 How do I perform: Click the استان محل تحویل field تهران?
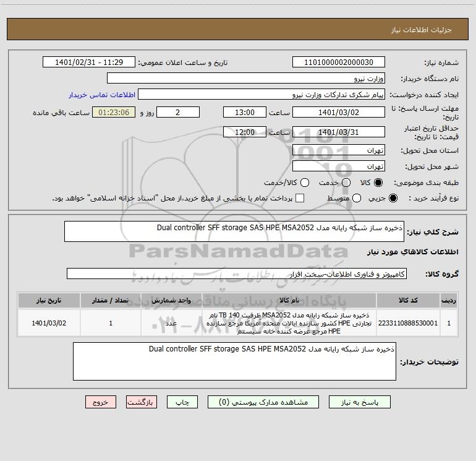point(339,150)
